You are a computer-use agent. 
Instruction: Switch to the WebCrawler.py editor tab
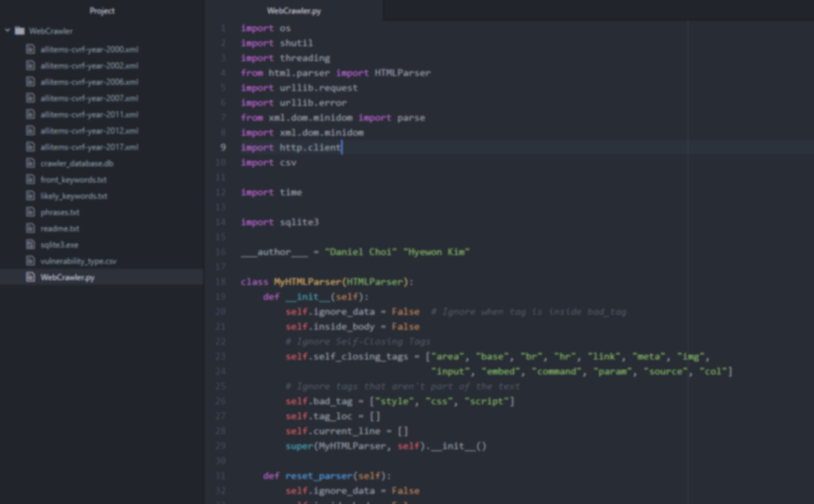tap(294, 11)
